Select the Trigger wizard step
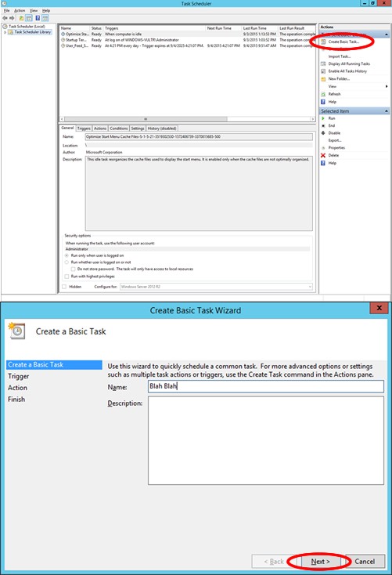This screenshot has height=575, width=392. point(18,376)
